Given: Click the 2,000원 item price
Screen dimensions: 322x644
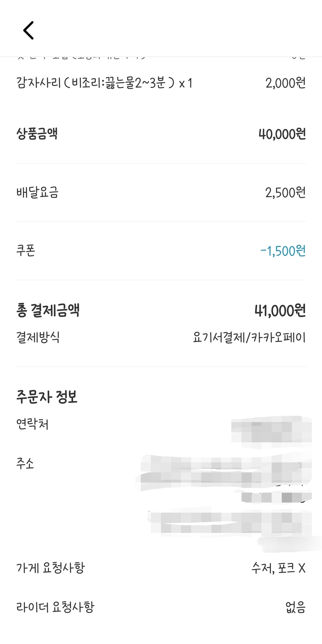Looking at the screenshot, I should point(285,83).
